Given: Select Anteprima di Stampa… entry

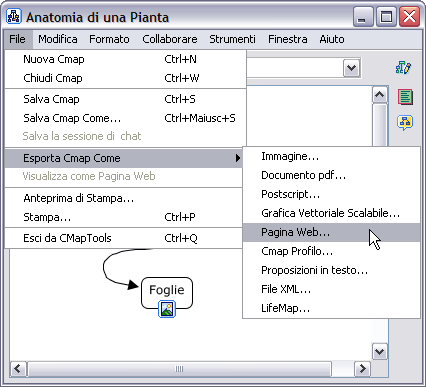Looking at the screenshot, I should [124, 198].
